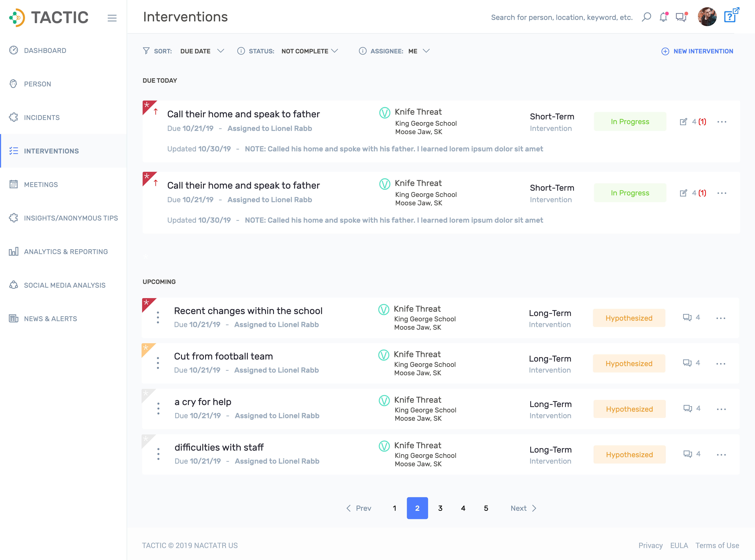
Task: Click the search input field
Action: coord(562,17)
